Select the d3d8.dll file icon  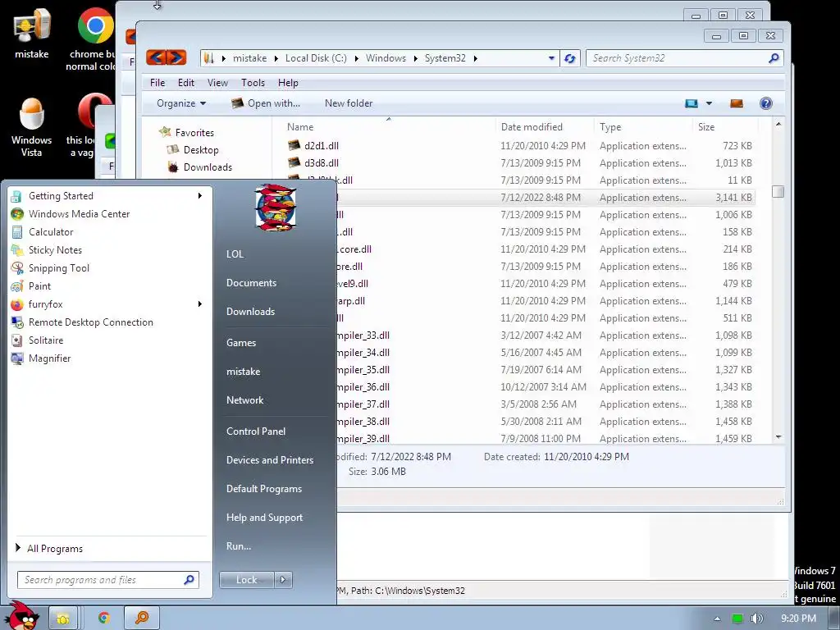coord(294,163)
